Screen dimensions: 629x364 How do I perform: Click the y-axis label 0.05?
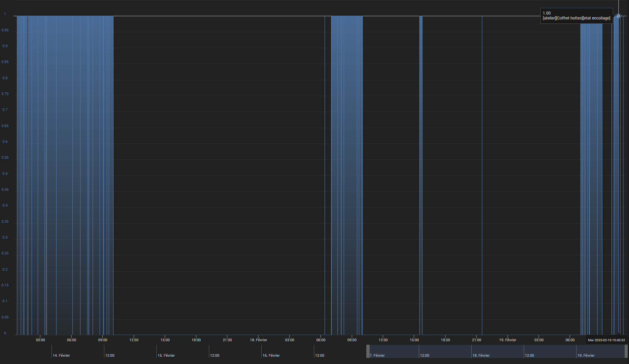click(x=5, y=317)
